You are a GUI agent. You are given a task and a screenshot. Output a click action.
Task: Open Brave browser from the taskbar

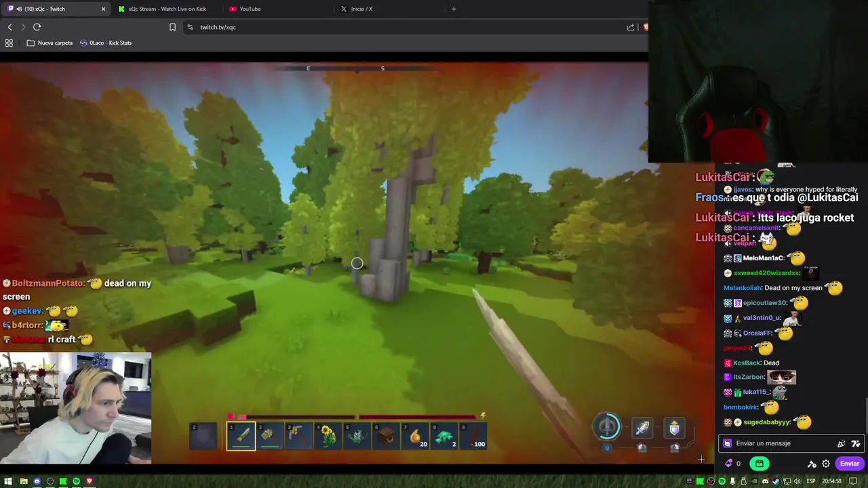coord(89,481)
